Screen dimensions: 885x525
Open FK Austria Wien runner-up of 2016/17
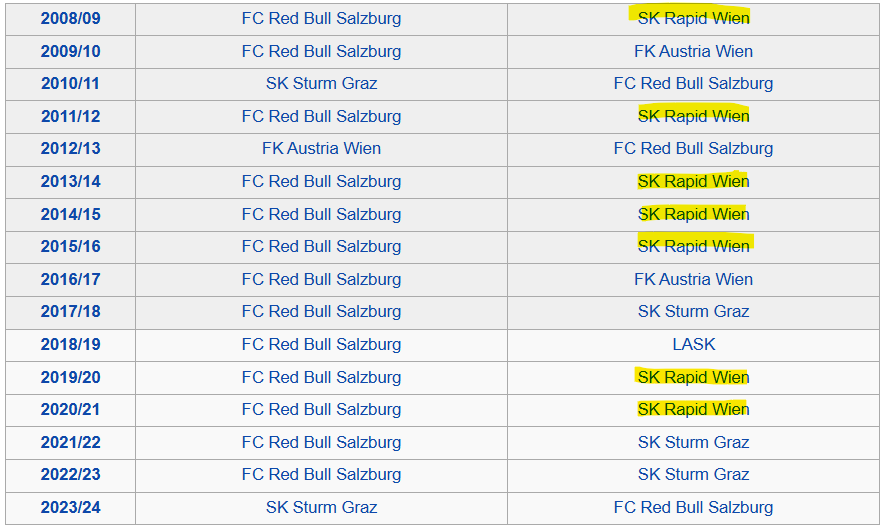693,279
